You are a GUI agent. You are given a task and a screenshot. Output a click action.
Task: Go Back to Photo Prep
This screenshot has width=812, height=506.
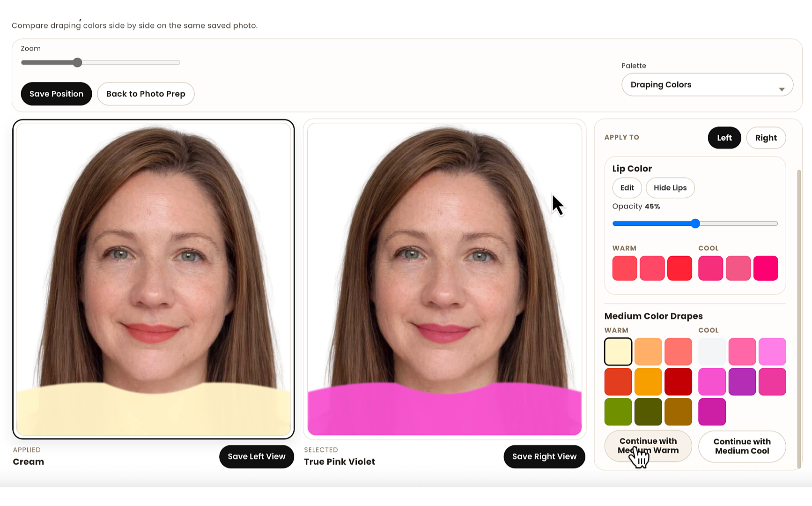(146, 94)
